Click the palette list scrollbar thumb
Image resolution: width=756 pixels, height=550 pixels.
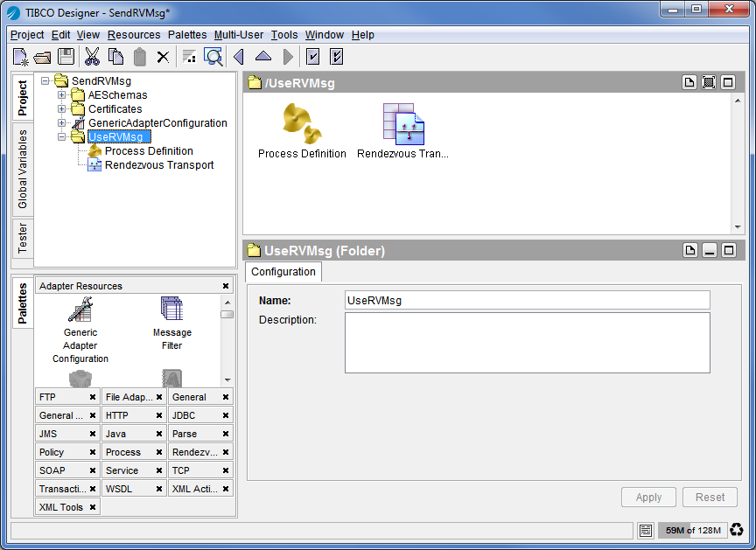[x=227, y=314]
